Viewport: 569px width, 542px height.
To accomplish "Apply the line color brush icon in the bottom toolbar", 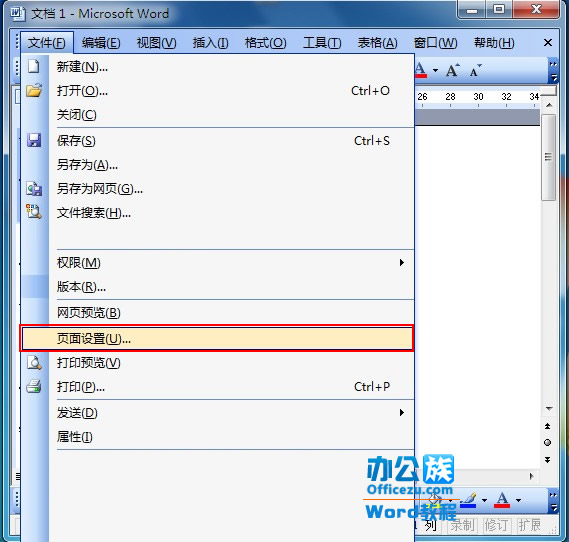I will pyautogui.click(x=468, y=500).
